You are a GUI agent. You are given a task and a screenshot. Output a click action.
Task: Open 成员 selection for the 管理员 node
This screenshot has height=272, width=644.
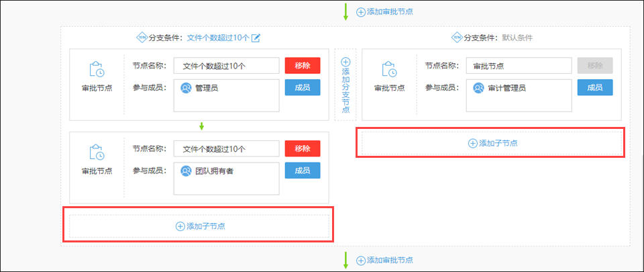tap(303, 87)
